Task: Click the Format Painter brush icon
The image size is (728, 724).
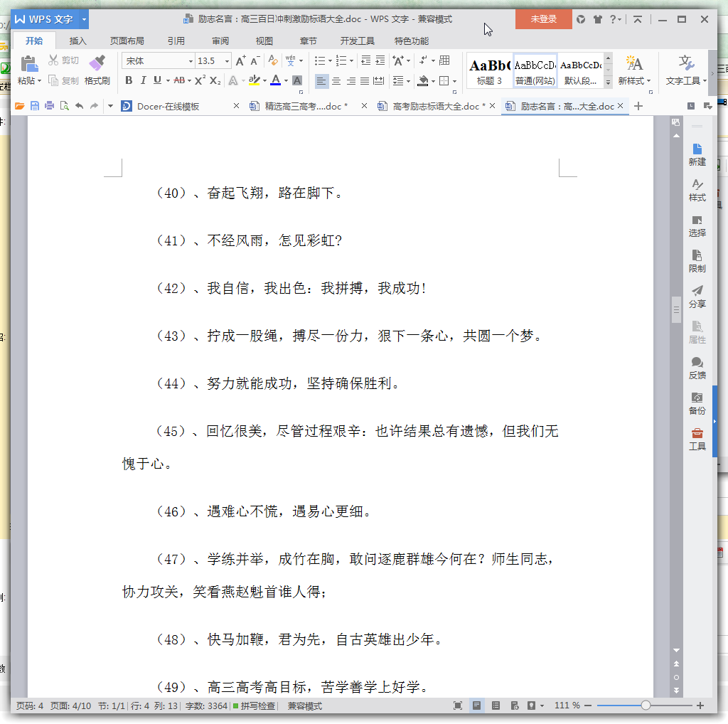Action: [x=97, y=63]
